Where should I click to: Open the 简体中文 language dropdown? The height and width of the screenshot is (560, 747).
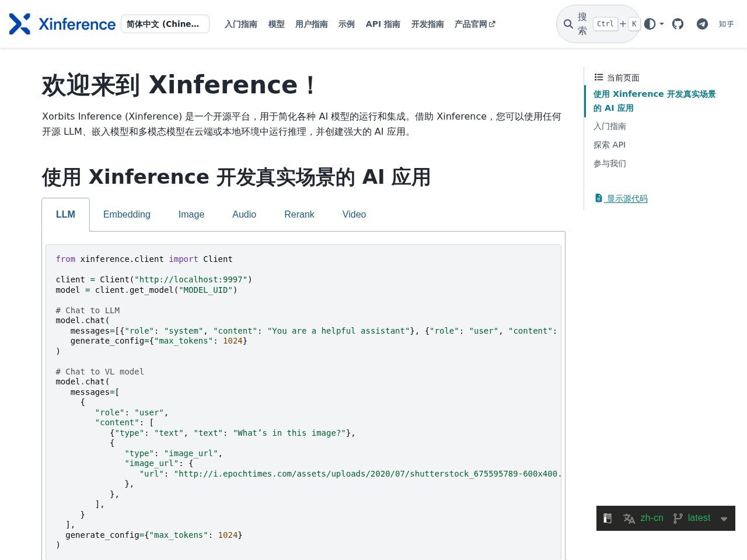[165, 24]
